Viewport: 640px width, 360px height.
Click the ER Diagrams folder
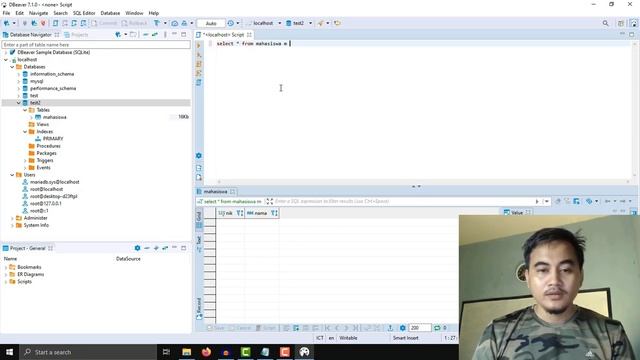[x=30, y=274]
